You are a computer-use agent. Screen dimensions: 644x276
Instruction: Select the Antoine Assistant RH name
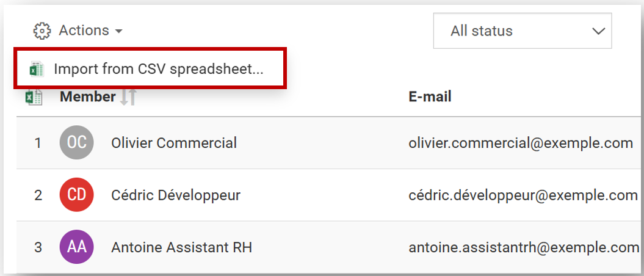181,248
